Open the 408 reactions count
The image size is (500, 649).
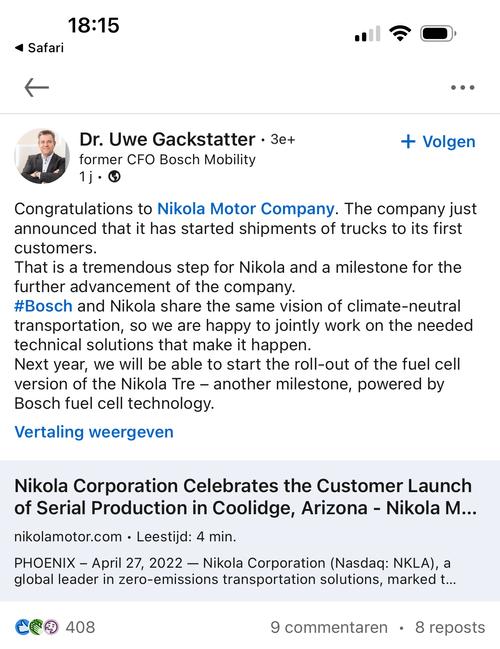coord(80,627)
